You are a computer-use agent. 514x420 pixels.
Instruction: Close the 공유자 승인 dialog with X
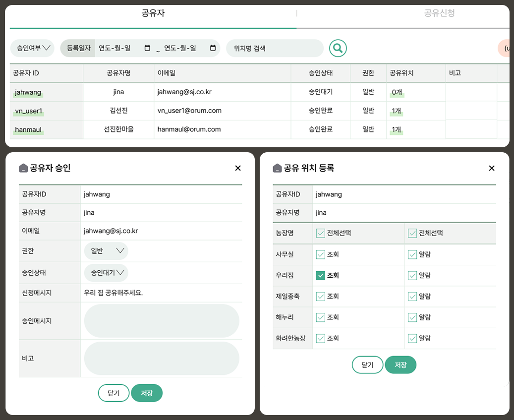coord(238,168)
